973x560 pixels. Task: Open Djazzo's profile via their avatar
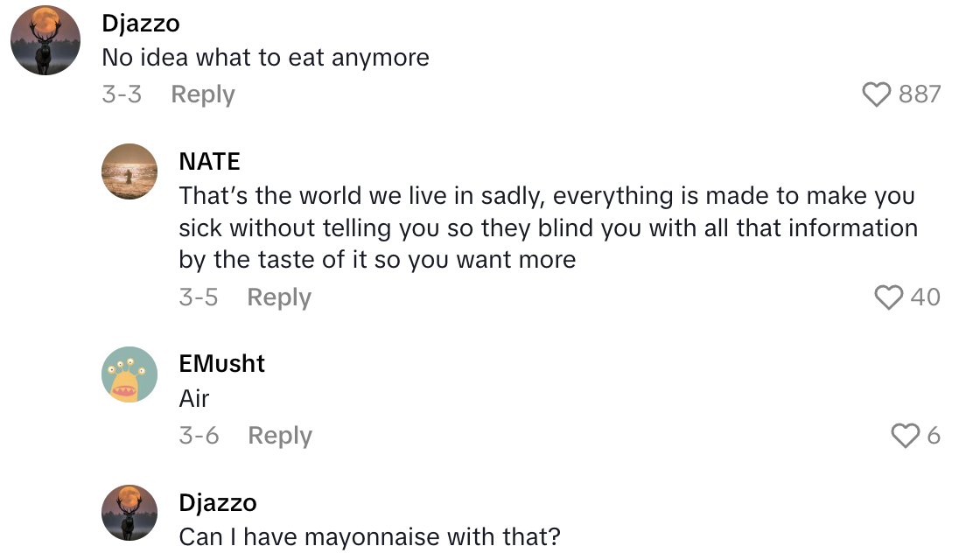pyautogui.click(x=45, y=39)
